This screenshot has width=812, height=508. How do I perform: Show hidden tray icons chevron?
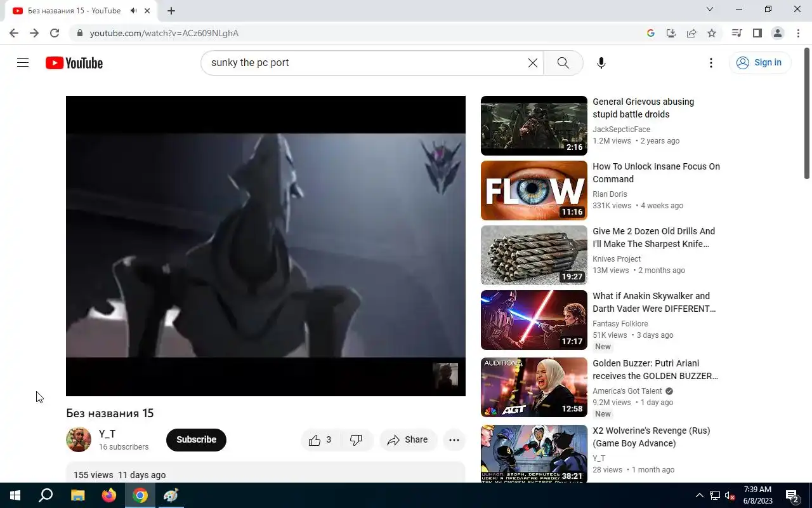click(x=700, y=495)
